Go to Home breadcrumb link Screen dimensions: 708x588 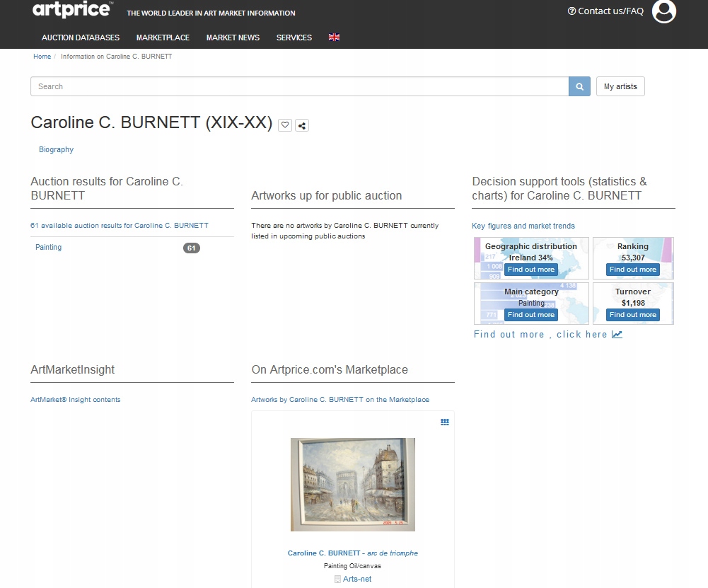(x=42, y=57)
